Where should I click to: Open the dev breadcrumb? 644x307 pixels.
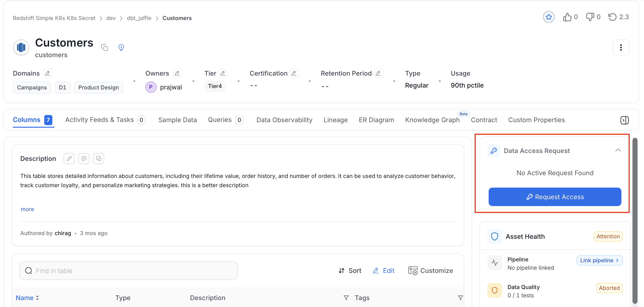pyautogui.click(x=111, y=18)
